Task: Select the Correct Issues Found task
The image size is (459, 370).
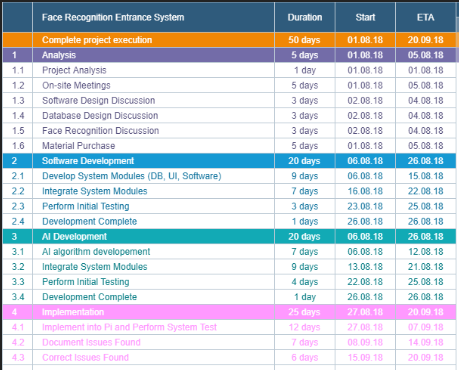Action: pyautogui.click(x=85, y=357)
